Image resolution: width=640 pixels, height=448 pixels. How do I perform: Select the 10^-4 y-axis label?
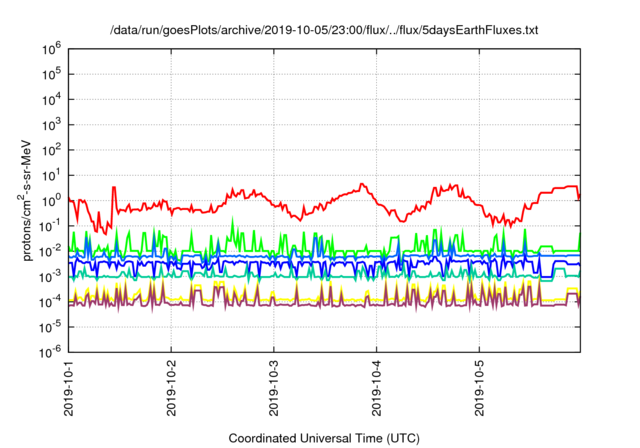point(50,302)
